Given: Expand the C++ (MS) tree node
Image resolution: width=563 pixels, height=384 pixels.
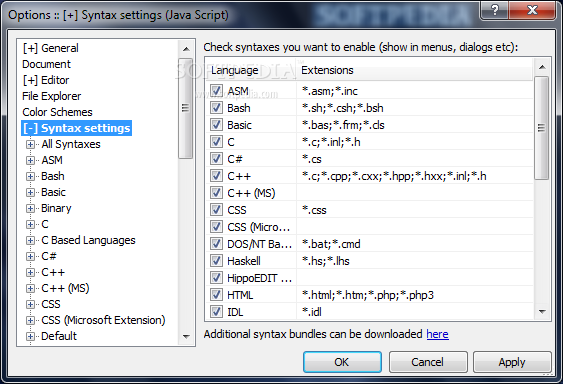Looking at the screenshot, I should coord(31,288).
